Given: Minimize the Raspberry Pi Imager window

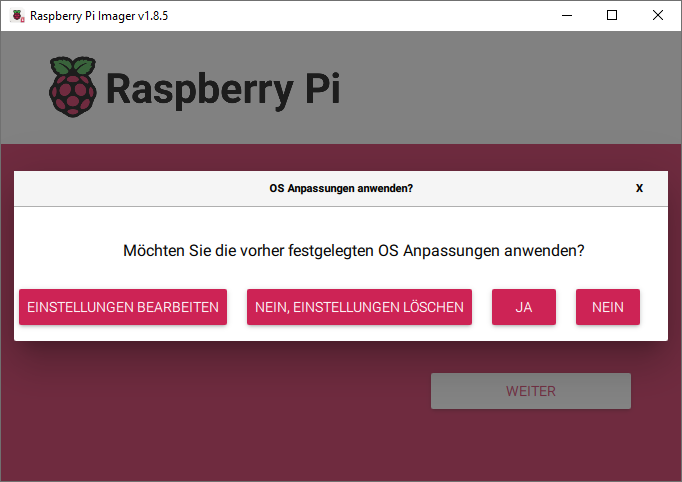Looking at the screenshot, I should click(567, 16).
